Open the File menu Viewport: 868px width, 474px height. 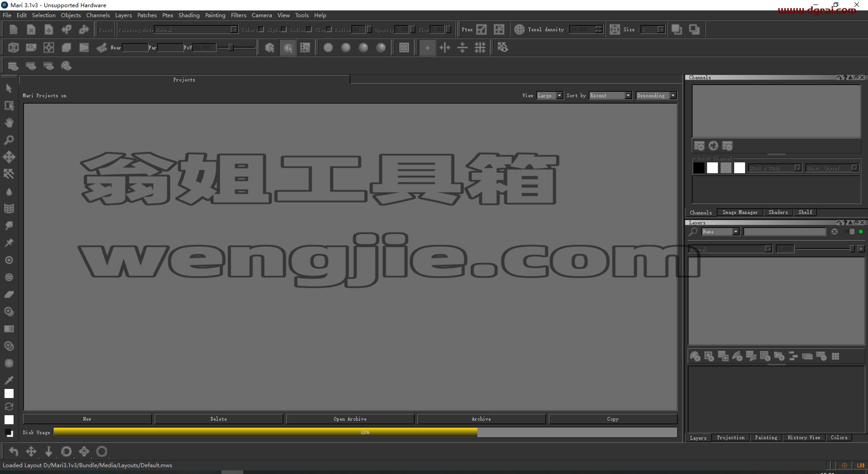[7, 15]
